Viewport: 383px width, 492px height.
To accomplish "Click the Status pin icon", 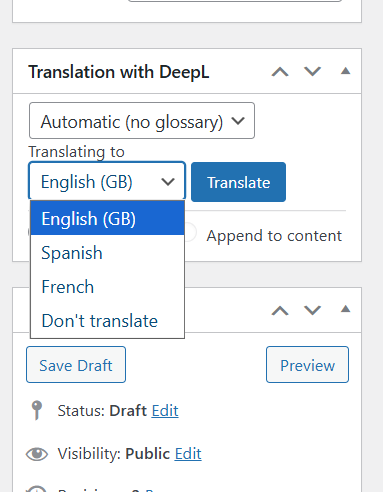I will click(x=37, y=410).
